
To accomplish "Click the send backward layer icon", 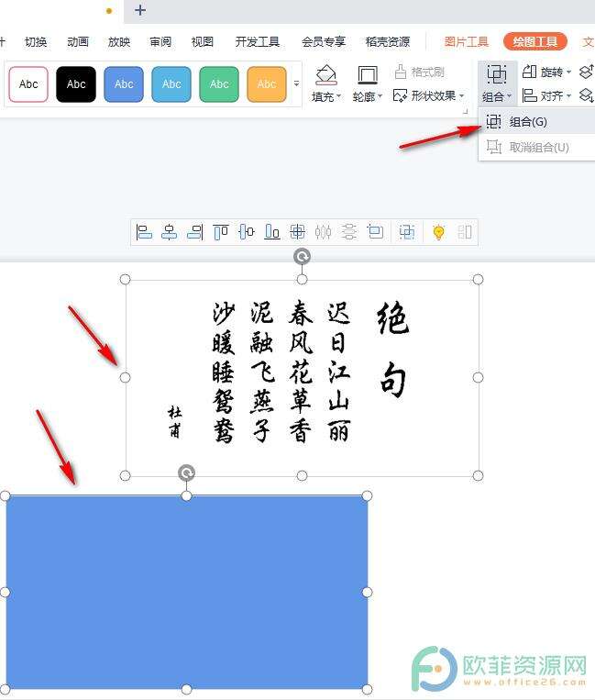I will pos(586,95).
